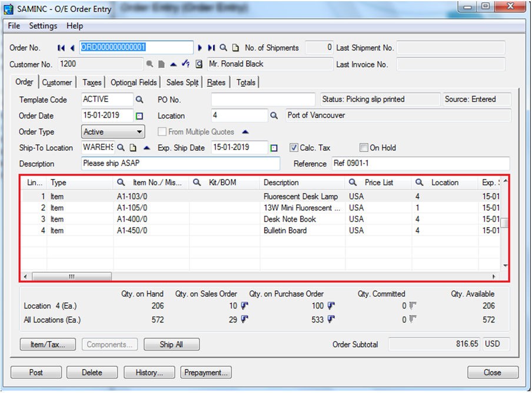Open the Price List column finder header
The height and width of the screenshot is (393, 532).
click(353, 183)
